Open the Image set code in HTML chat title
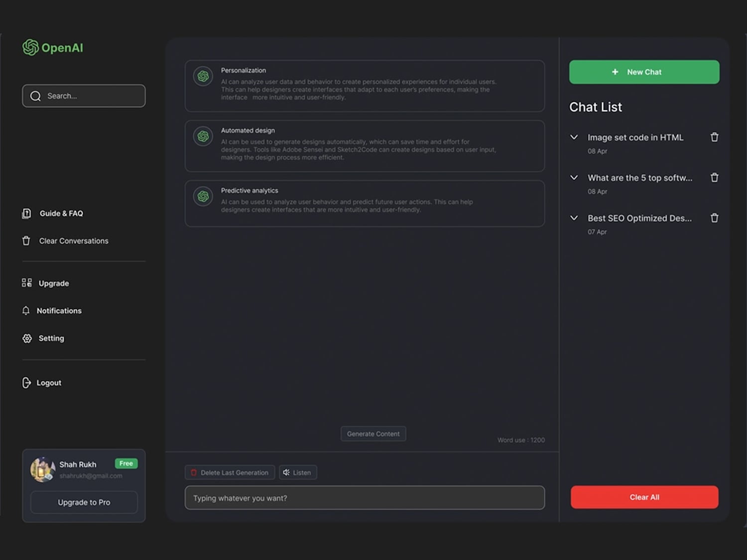Viewport: 747px width, 560px height. (x=635, y=137)
